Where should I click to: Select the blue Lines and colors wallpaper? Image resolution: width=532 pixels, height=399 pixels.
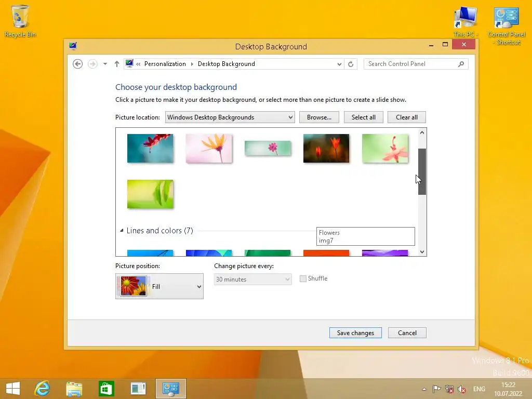150,253
